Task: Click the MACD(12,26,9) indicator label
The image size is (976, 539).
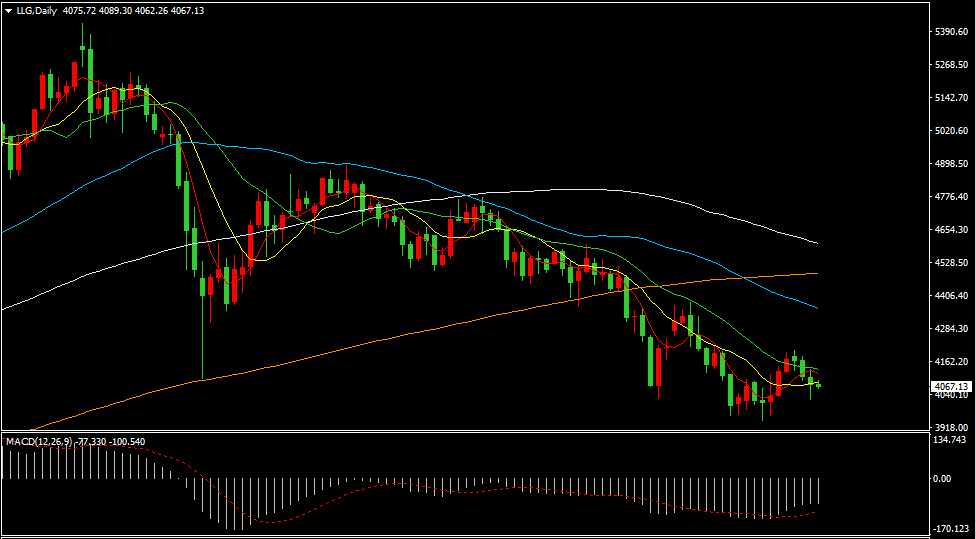Action: tap(39, 442)
